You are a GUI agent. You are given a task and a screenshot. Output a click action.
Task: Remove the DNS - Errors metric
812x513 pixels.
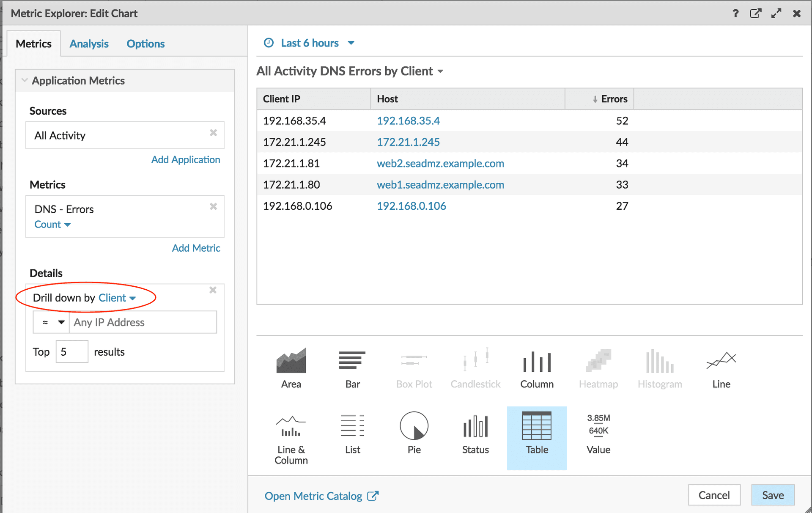click(213, 206)
